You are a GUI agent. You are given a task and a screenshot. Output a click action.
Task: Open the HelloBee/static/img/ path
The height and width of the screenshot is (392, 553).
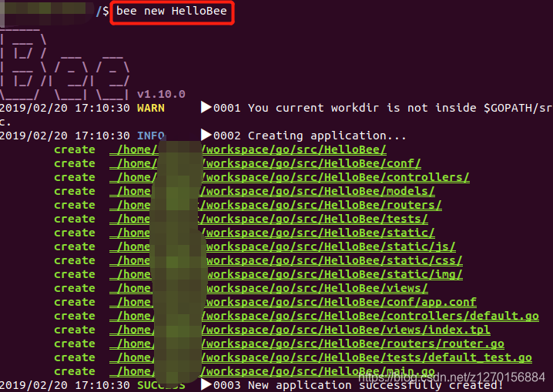[286, 274]
